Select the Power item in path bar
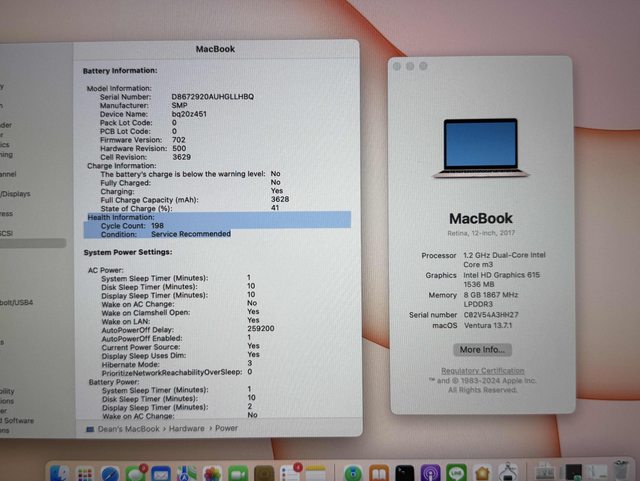 click(226, 428)
